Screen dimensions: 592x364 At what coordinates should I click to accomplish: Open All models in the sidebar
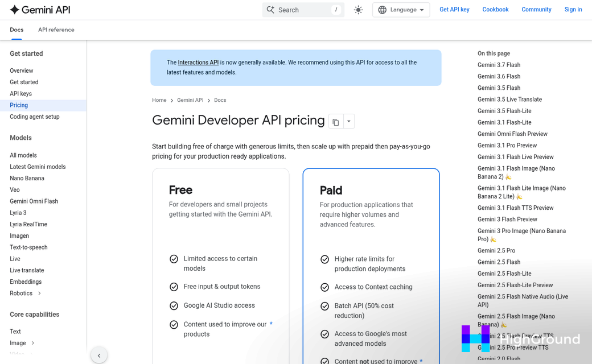point(23,155)
